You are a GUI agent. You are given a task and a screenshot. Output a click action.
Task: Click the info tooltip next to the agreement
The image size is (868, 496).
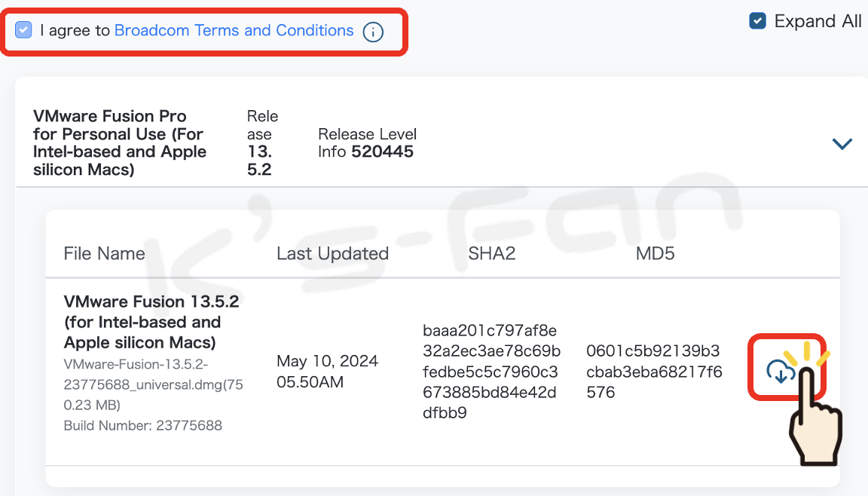[x=372, y=32]
